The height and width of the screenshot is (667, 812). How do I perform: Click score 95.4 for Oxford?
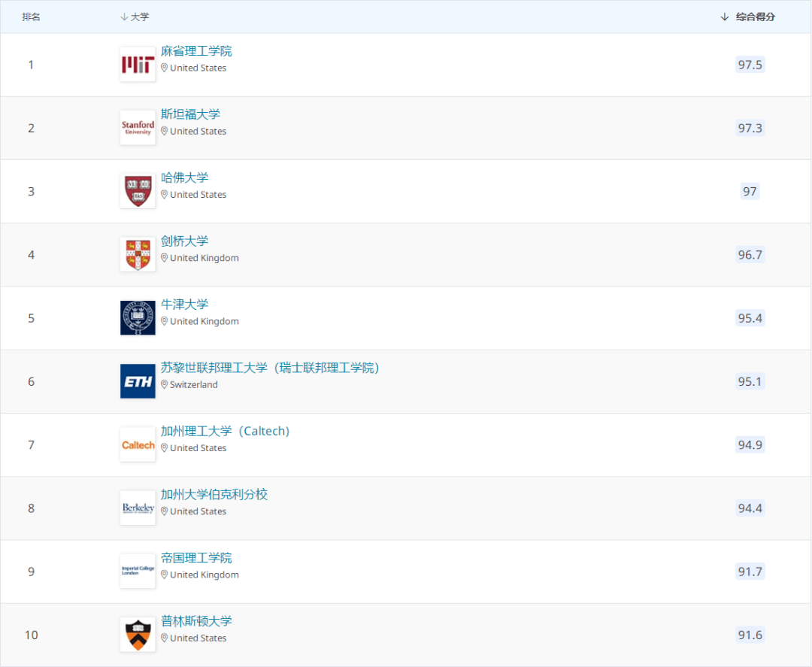coord(750,318)
